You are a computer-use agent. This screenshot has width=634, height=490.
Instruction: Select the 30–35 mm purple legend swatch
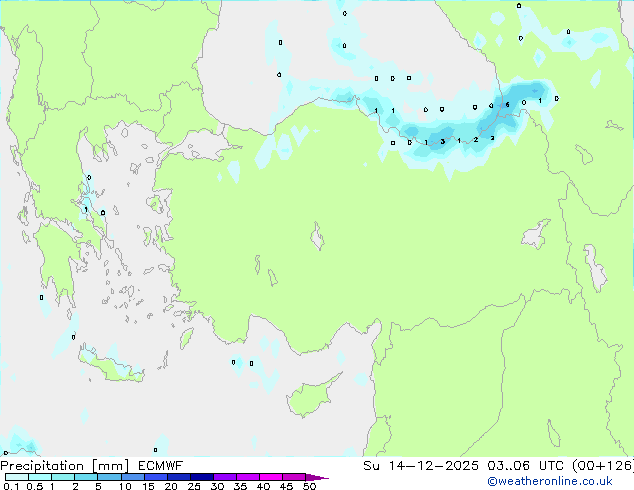225,477
